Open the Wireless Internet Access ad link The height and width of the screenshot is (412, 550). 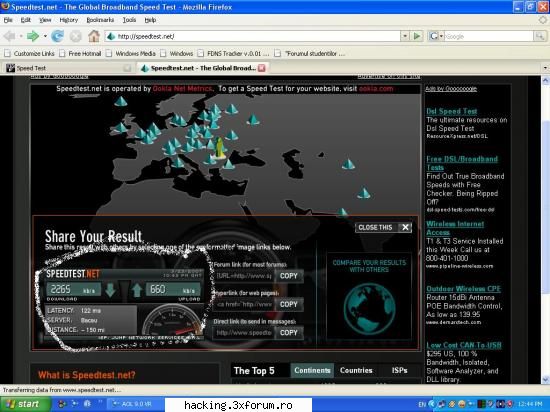click(x=455, y=228)
